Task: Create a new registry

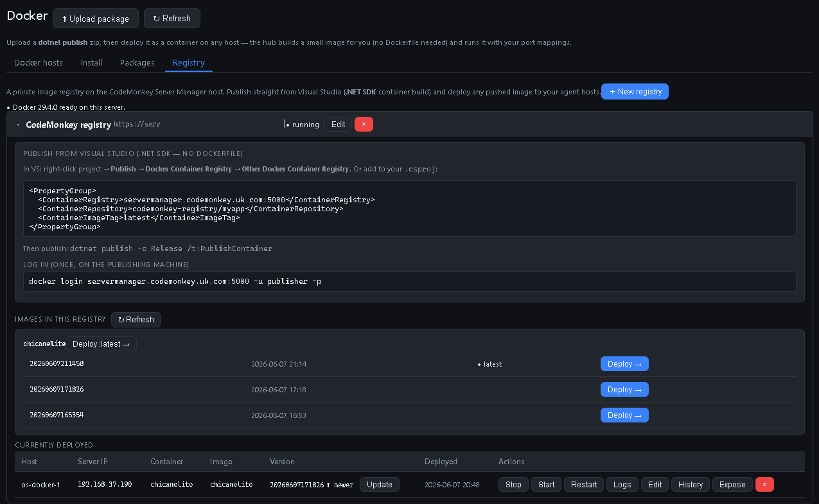Action: [635, 92]
